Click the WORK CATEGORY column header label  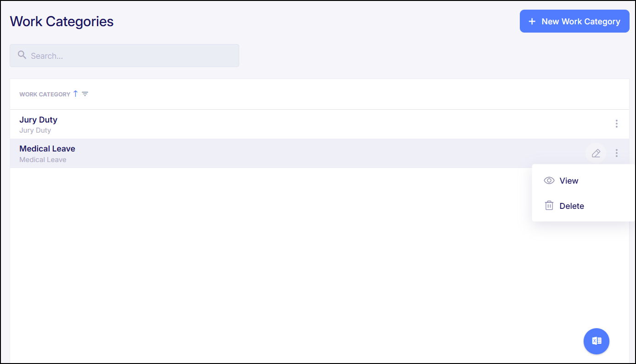tap(45, 94)
